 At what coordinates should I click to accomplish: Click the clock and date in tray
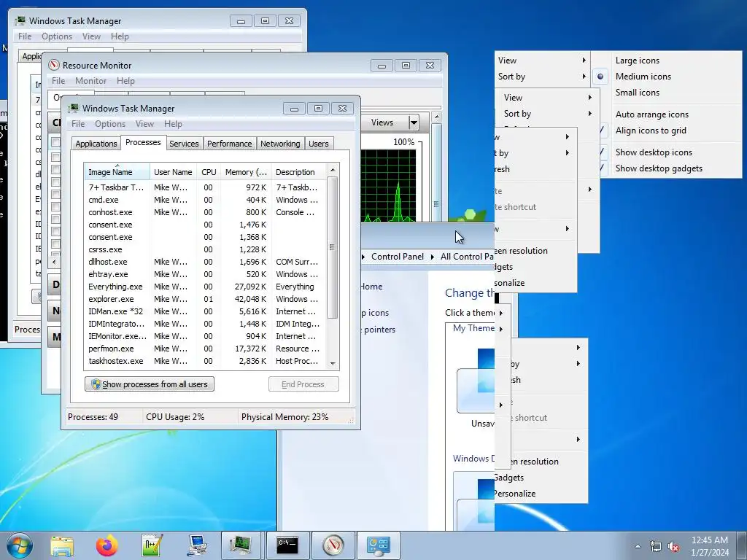coord(709,546)
